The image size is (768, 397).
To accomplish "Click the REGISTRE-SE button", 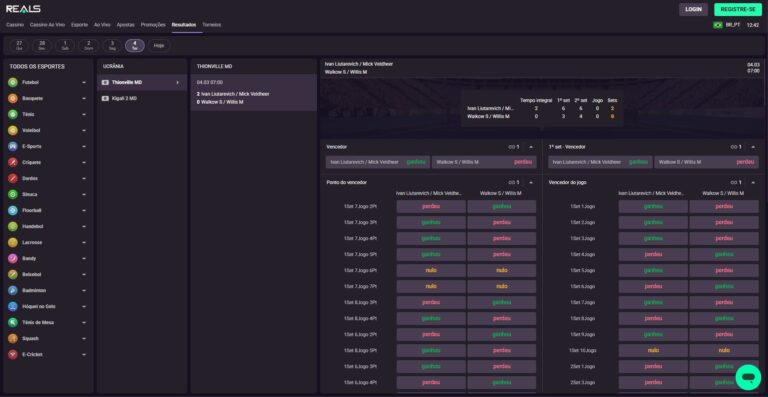I will [x=738, y=9].
